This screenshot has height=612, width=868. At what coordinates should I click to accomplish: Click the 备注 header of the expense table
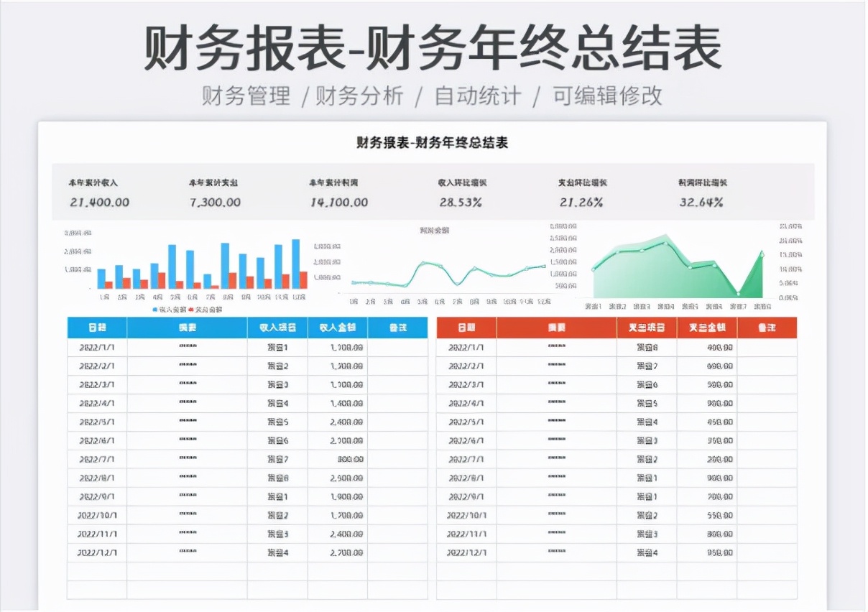click(768, 328)
